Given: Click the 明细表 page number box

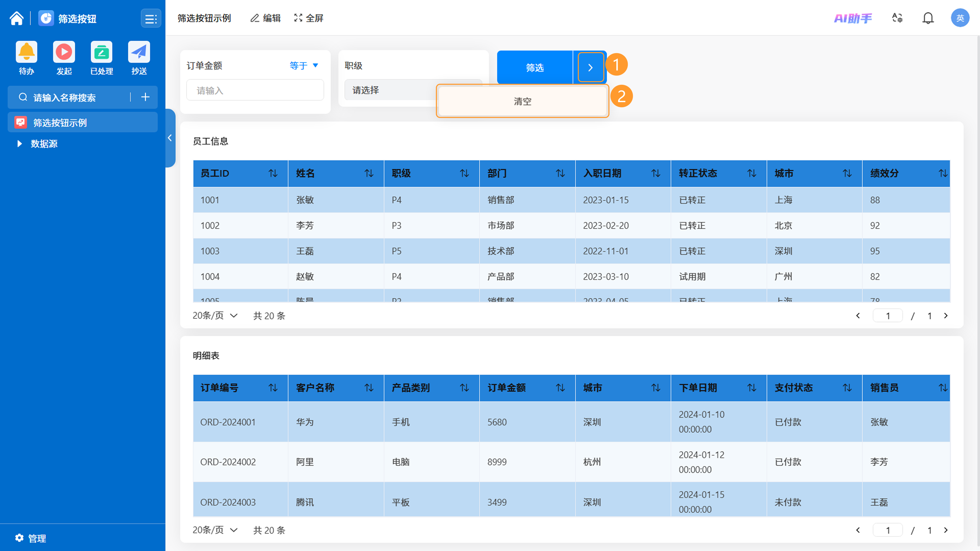Looking at the screenshot, I should (887, 530).
